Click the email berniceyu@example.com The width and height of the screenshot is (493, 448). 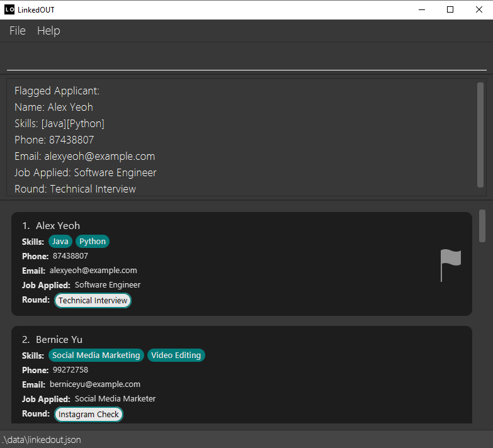pyautogui.click(x=95, y=384)
